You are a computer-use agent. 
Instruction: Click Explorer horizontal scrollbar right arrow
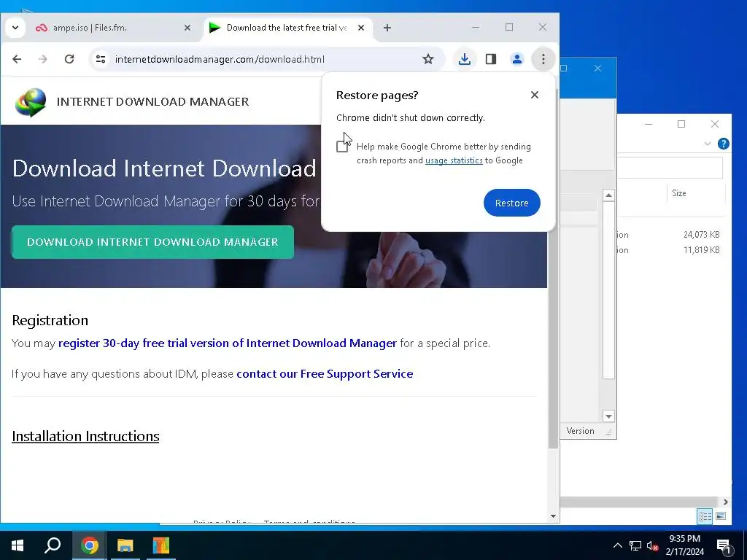click(x=726, y=502)
